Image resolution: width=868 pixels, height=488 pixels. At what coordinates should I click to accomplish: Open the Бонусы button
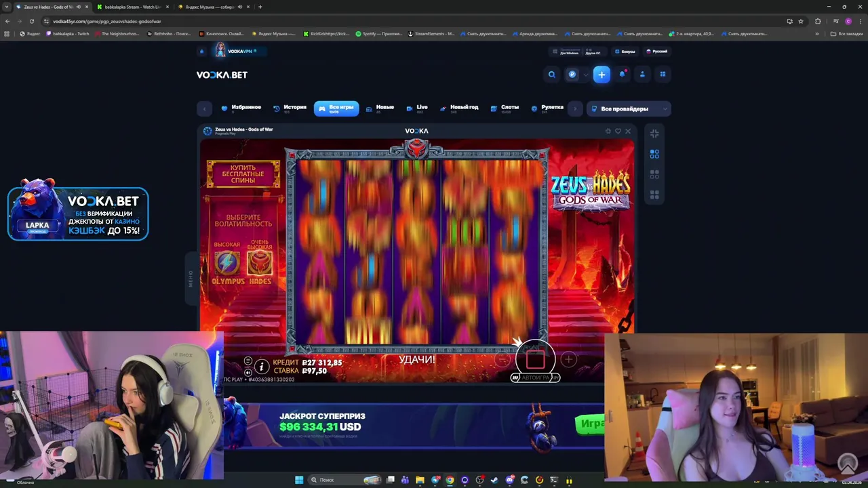pos(625,52)
